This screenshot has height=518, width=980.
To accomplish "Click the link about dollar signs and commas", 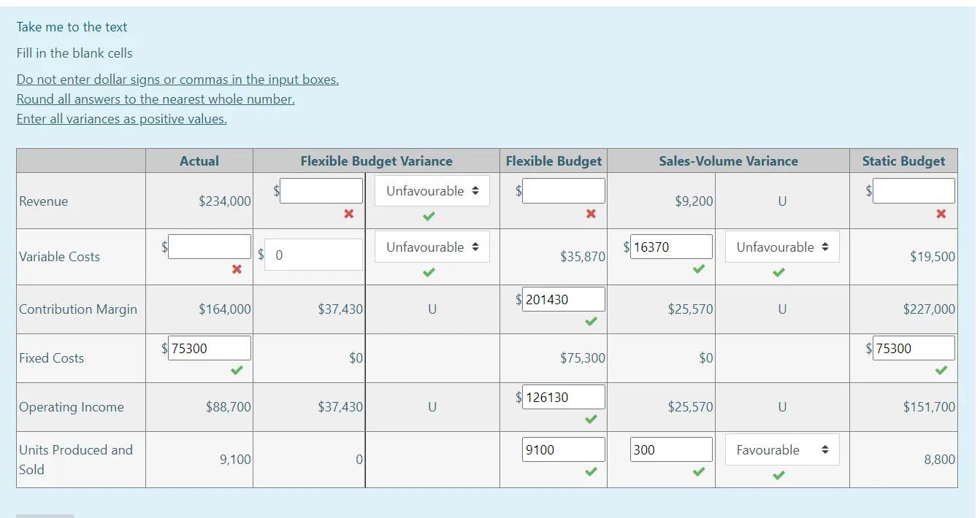I will click(177, 80).
